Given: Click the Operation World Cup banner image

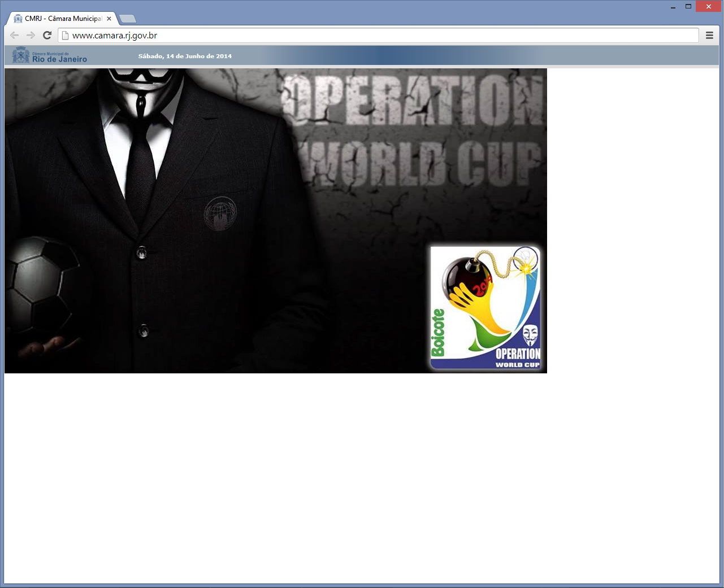Looking at the screenshot, I should click(276, 221).
